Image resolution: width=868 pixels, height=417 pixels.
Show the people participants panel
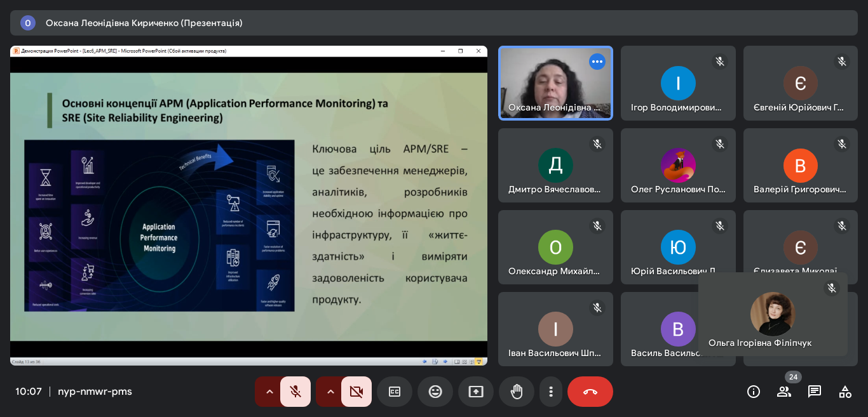[x=784, y=392]
